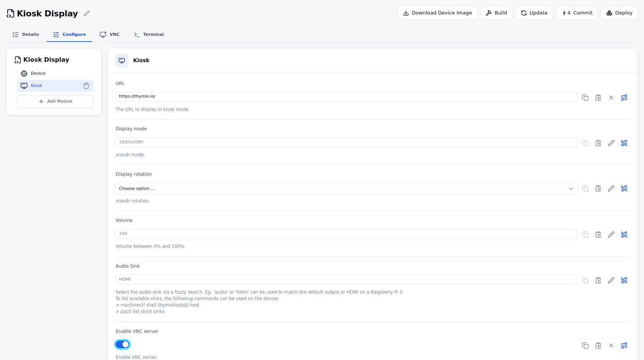The height and width of the screenshot is (360, 644).
Task: Click the pencil icon beside Kiosk Display title
Action: [x=87, y=13]
